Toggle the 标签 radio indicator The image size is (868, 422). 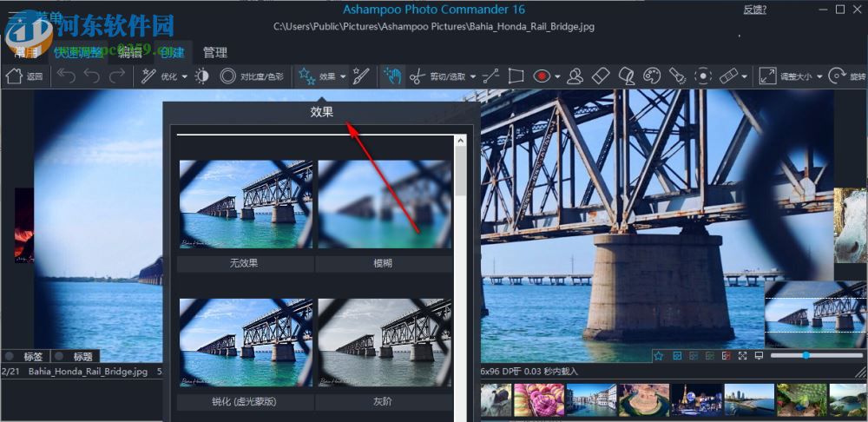(x=9, y=356)
